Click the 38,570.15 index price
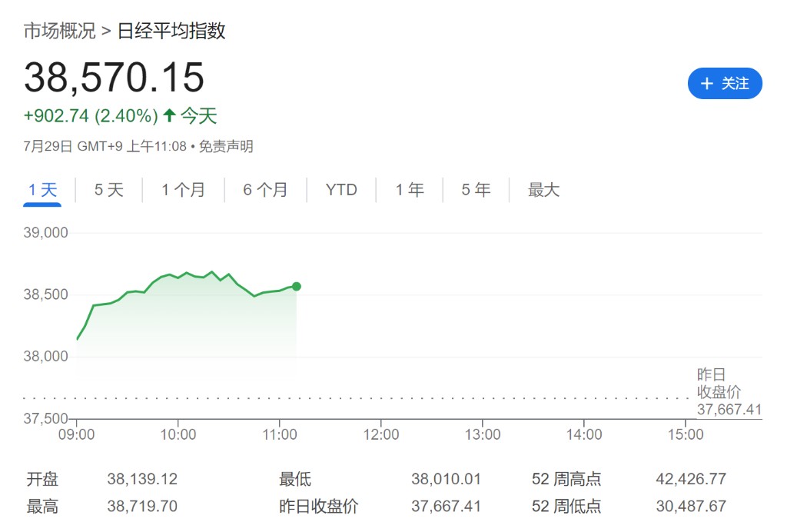The width and height of the screenshot is (787, 532). pos(115,78)
